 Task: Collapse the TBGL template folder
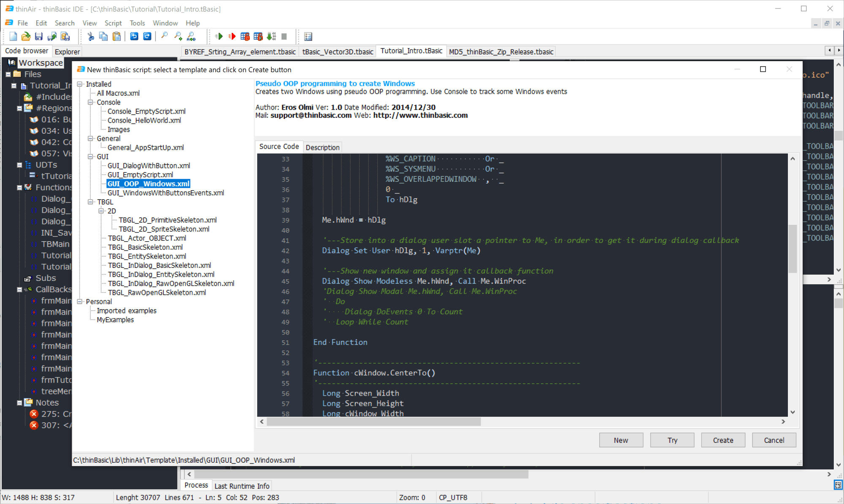[90, 202]
